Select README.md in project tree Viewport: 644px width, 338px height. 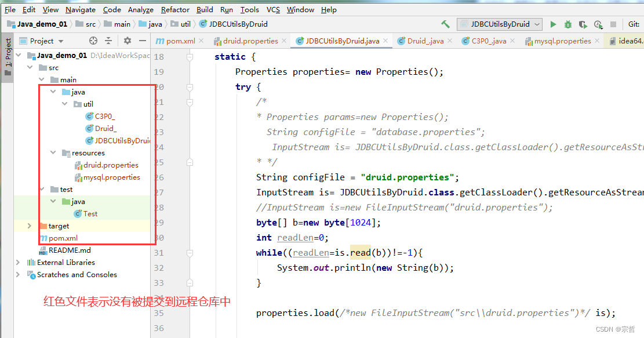65,250
